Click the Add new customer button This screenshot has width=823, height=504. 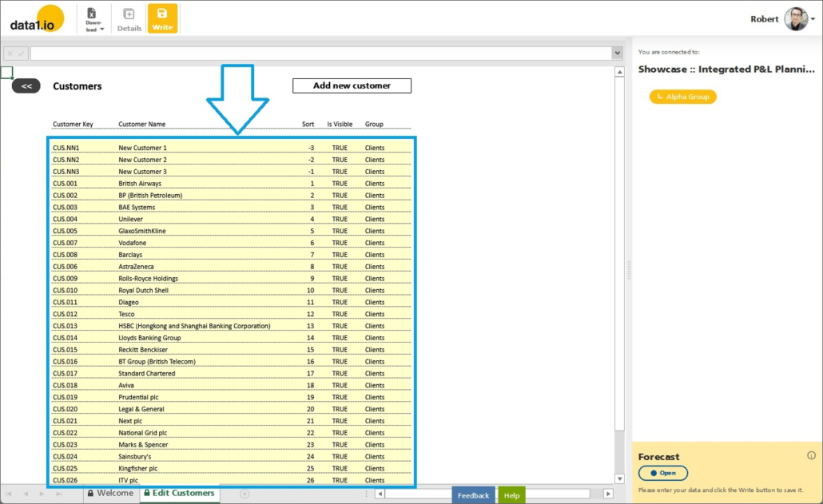[352, 86]
